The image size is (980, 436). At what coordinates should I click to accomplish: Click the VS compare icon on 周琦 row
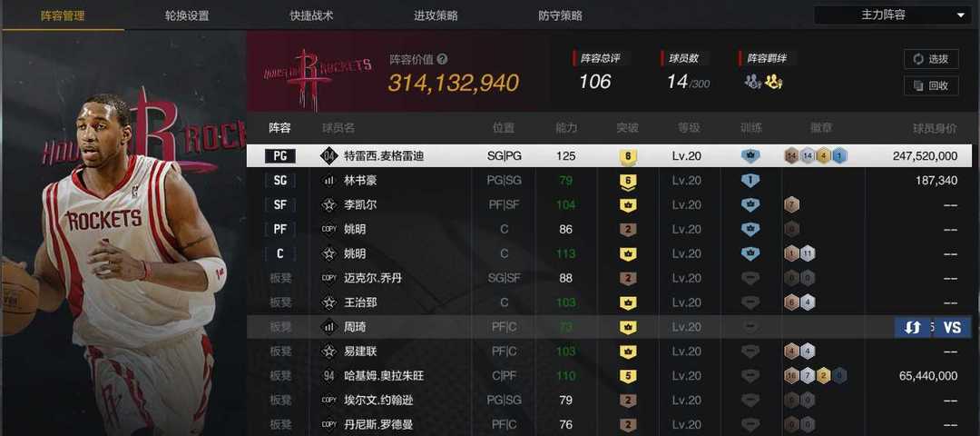point(952,327)
